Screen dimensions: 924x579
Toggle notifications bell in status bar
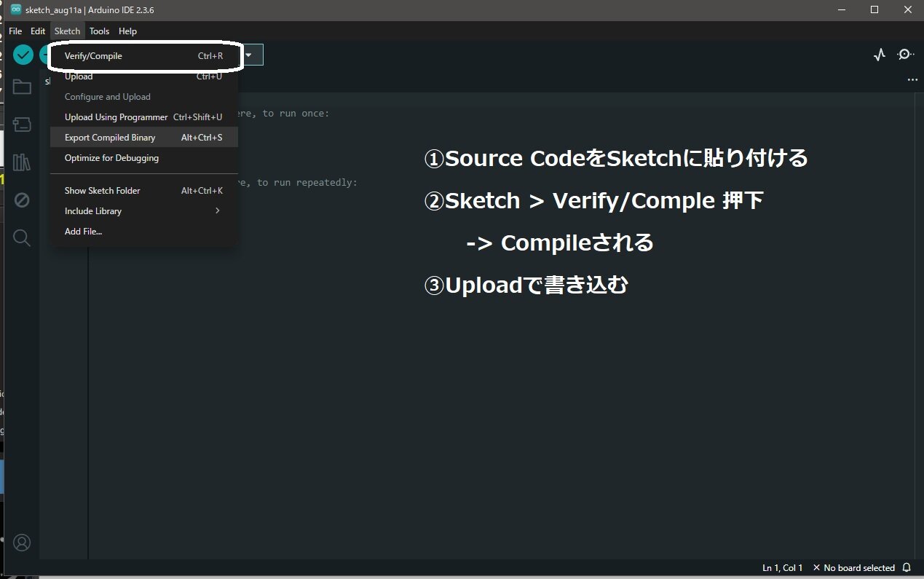coord(907,568)
